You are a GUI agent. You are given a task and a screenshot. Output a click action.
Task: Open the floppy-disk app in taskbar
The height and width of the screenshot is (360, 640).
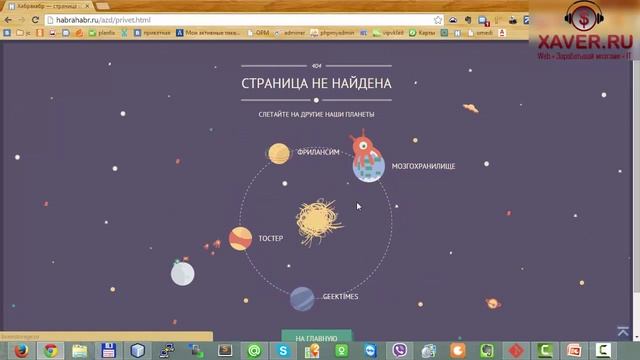click(x=109, y=351)
